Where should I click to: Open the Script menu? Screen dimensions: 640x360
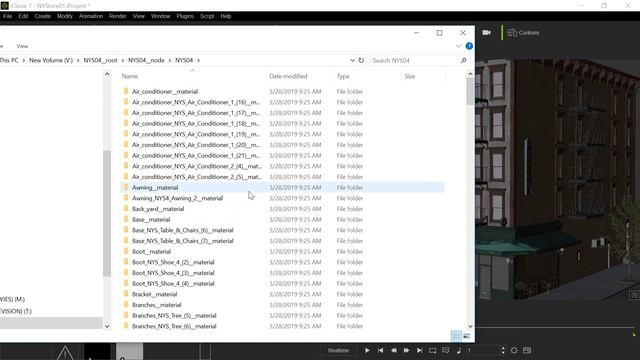click(207, 16)
